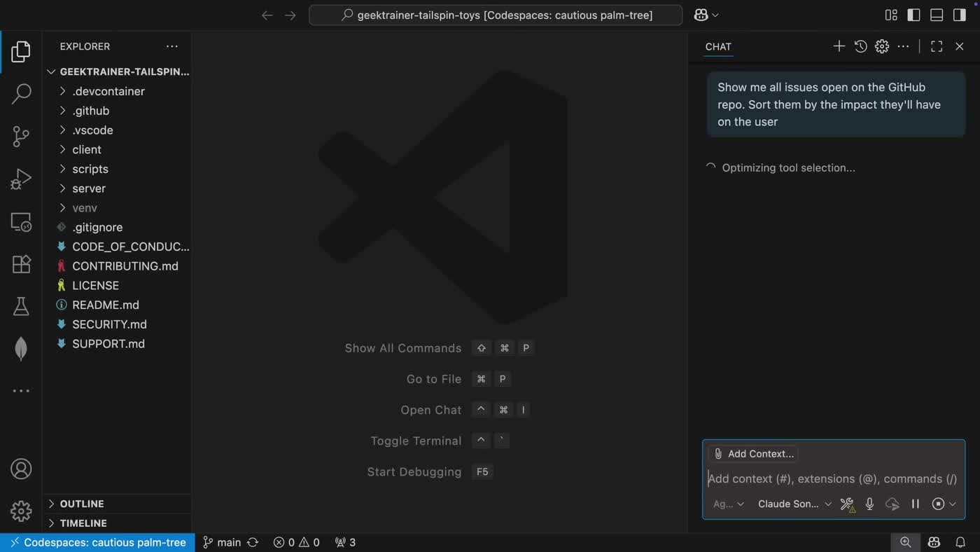This screenshot has width=980, height=552.
Task: Open Explorer more actions ellipsis
Action: (172, 46)
